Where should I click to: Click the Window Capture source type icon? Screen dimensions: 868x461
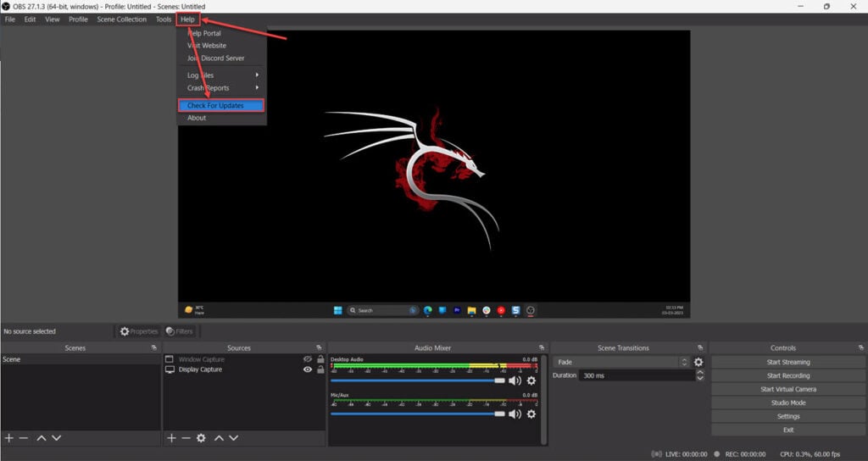point(170,359)
